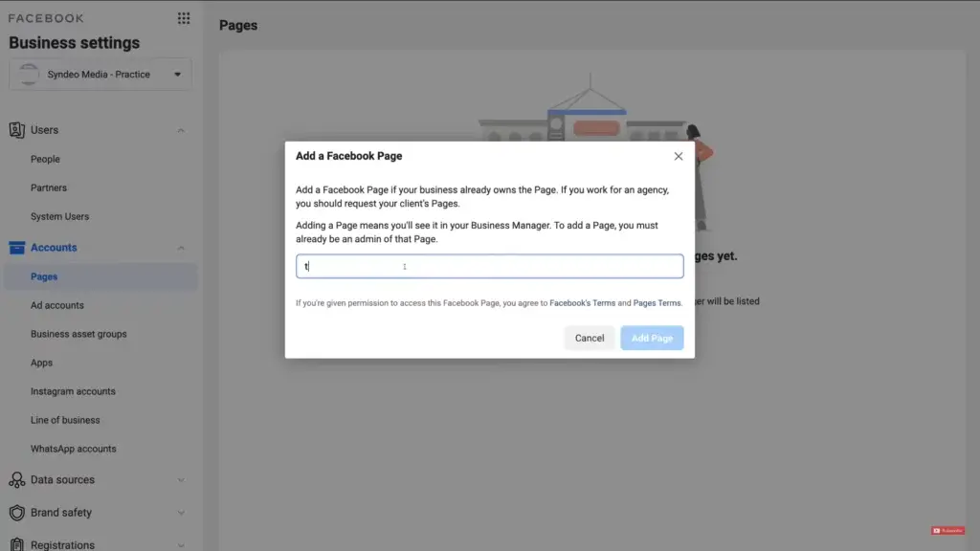Click the Accounts briefcase icon
This screenshot has width=980, height=551.
[x=17, y=248]
